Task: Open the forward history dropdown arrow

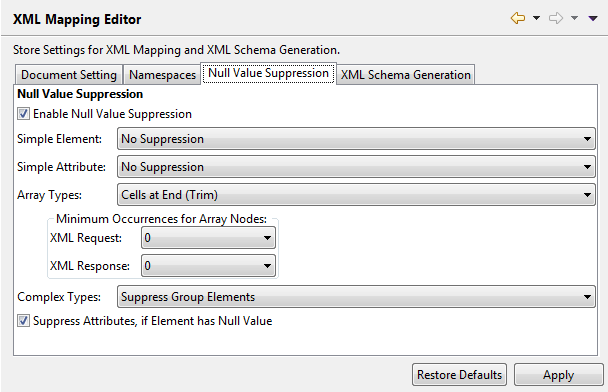Action: (574, 18)
